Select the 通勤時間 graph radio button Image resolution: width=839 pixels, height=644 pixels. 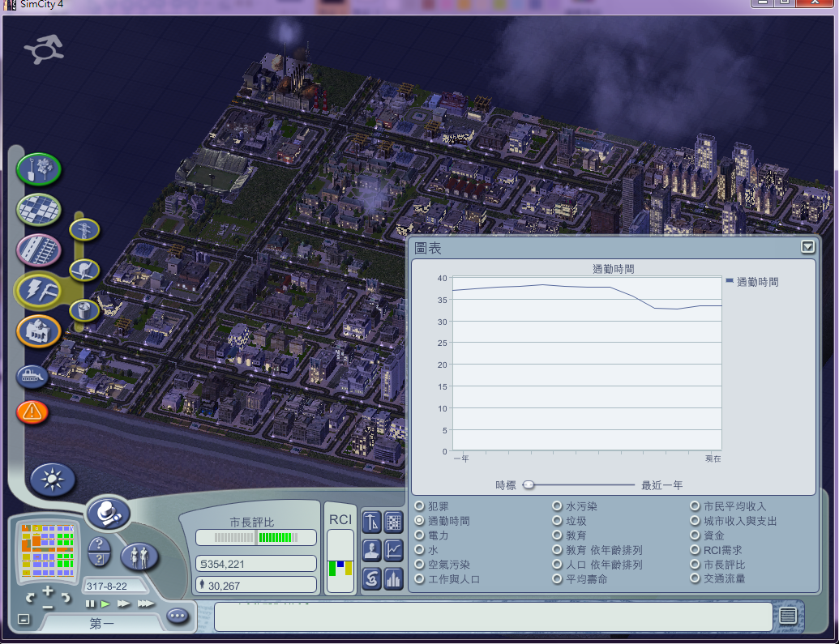(x=420, y=520)
